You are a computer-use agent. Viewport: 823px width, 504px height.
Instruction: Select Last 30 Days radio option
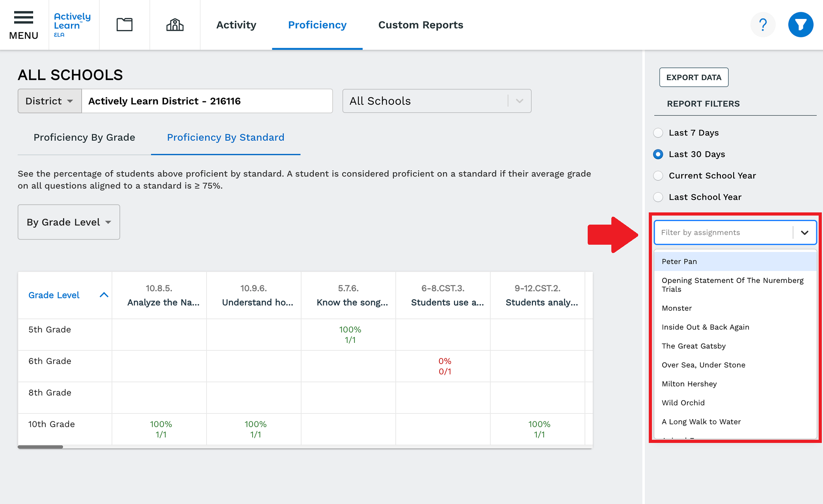pos(658,154)
